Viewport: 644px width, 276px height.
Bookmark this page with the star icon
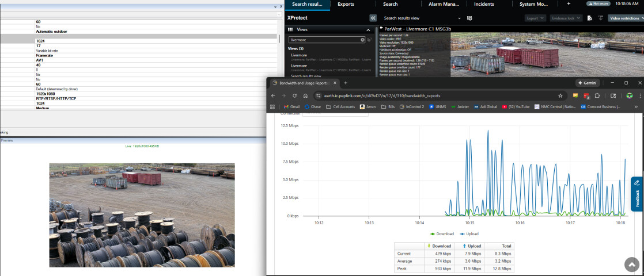tap(560, 95)
